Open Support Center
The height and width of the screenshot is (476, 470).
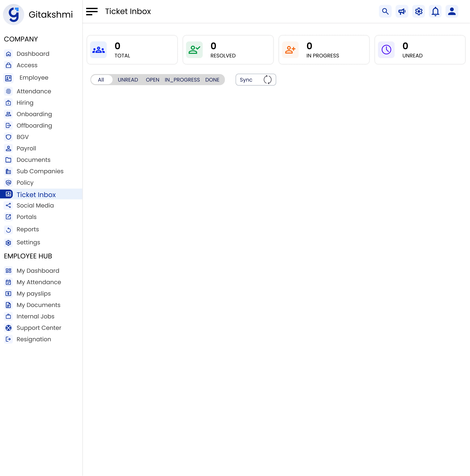[39, 328]
